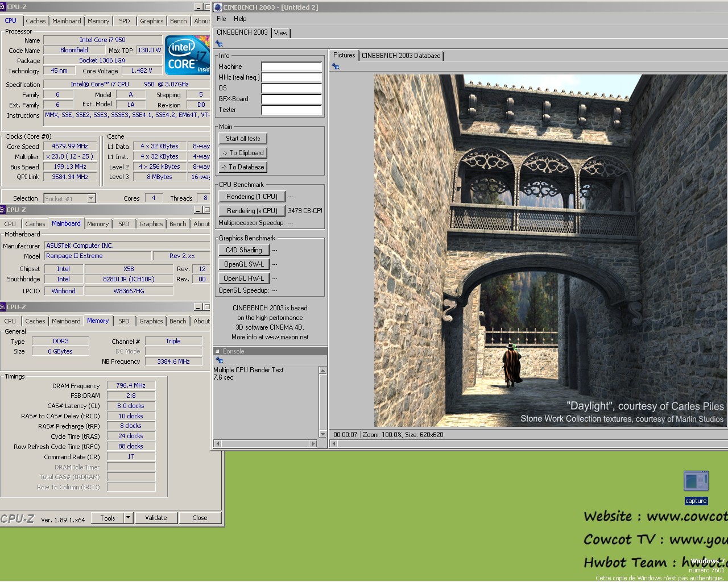Click the Validate button in CPU-Z

coord(156,518)
